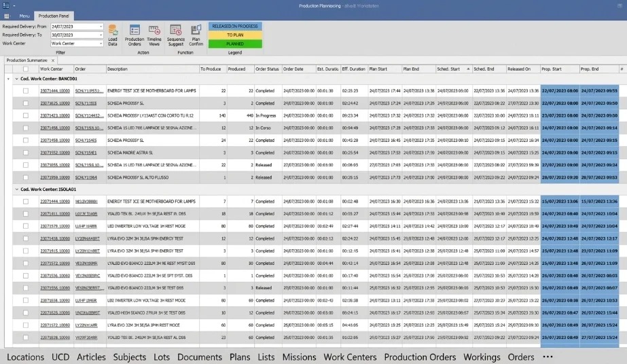Open Work Centers in bottom navigation
The width and height of the screenshot is (627, 364).
(350, 357)
